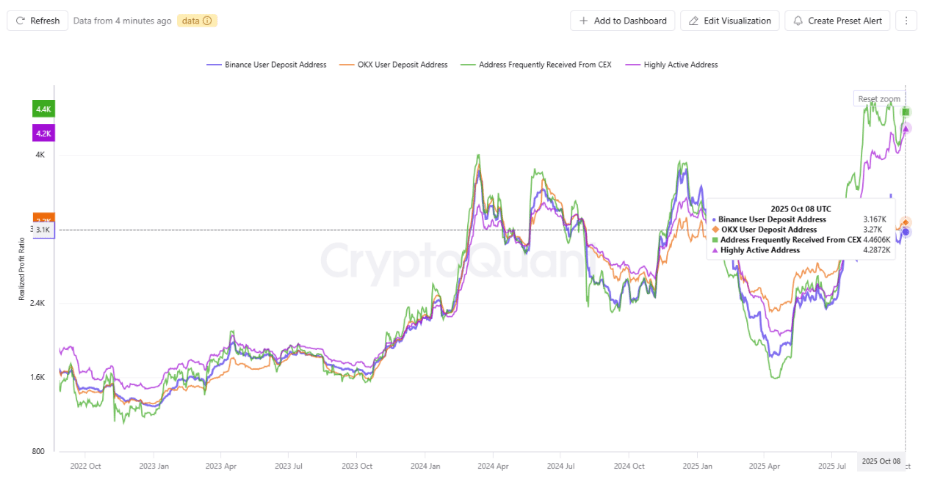Click the 2025 Oct 08 date label on x-axis
Screen dimensions: 925x495
click(882, 461)
